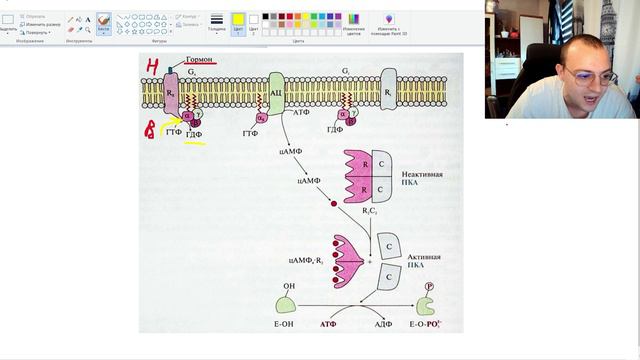
Task: Expand the Brushes dropdown arrow
Action: point(104,33)
